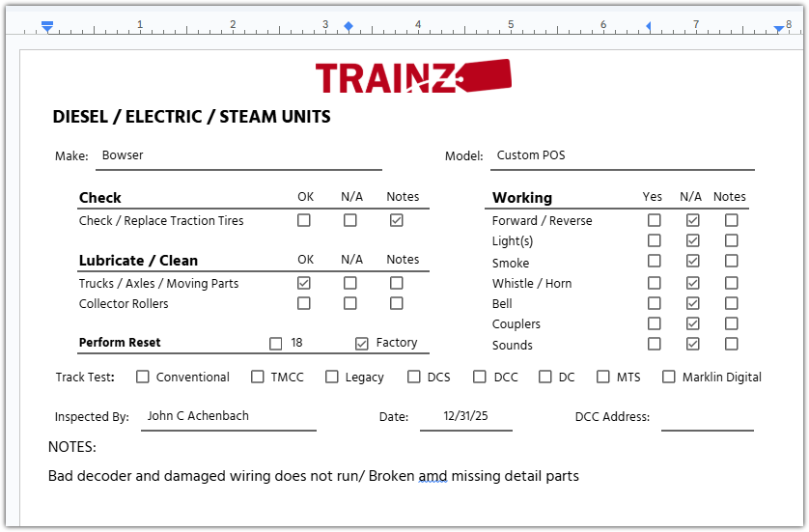This screenshot has width=809, height=532.
Task: Click the blue diamond tab stop on ruler
Action: (349, 26)
